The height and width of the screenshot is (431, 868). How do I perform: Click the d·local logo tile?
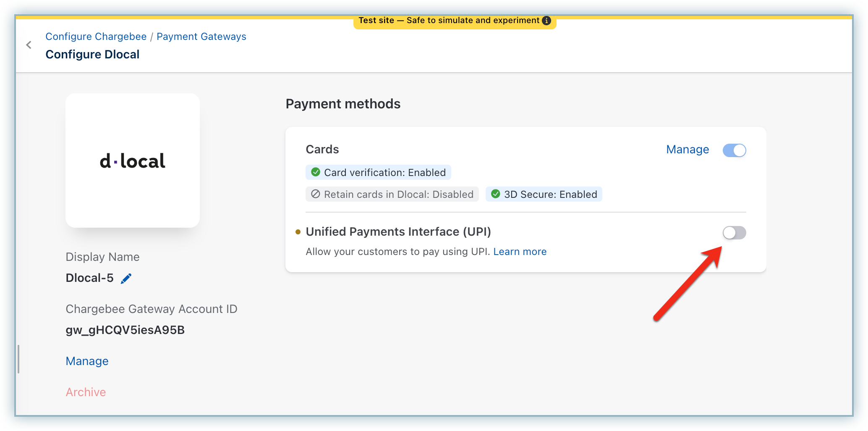click(133, 160)
